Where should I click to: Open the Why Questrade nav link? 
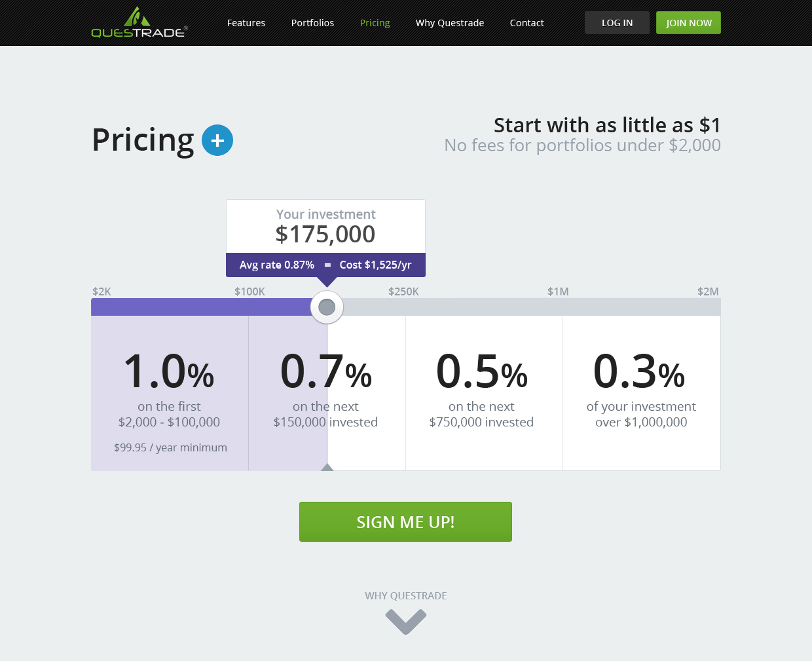coord(450,23)
